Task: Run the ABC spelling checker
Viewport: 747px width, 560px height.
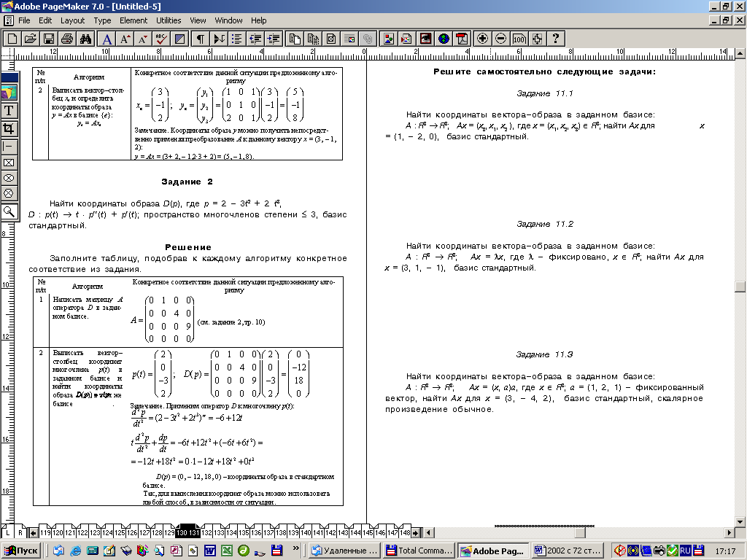Action: [161, 39]
